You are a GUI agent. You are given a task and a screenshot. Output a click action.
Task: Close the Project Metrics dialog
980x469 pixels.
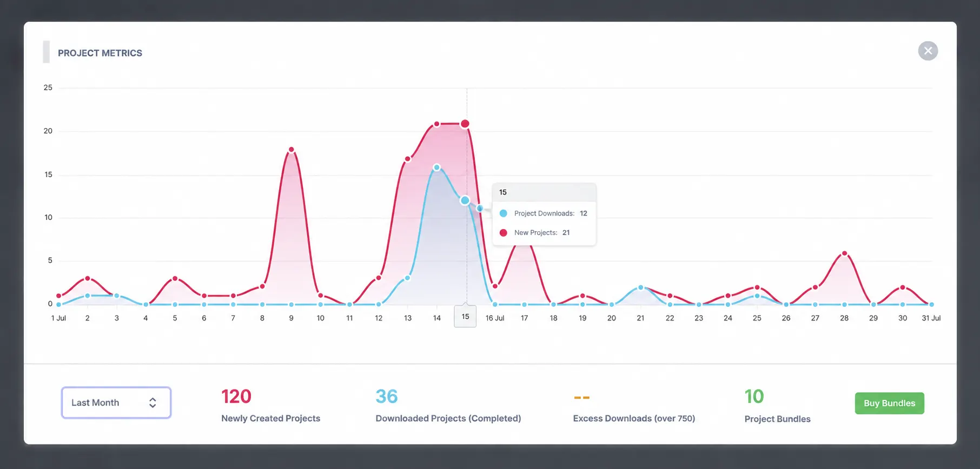pos(928,51)
